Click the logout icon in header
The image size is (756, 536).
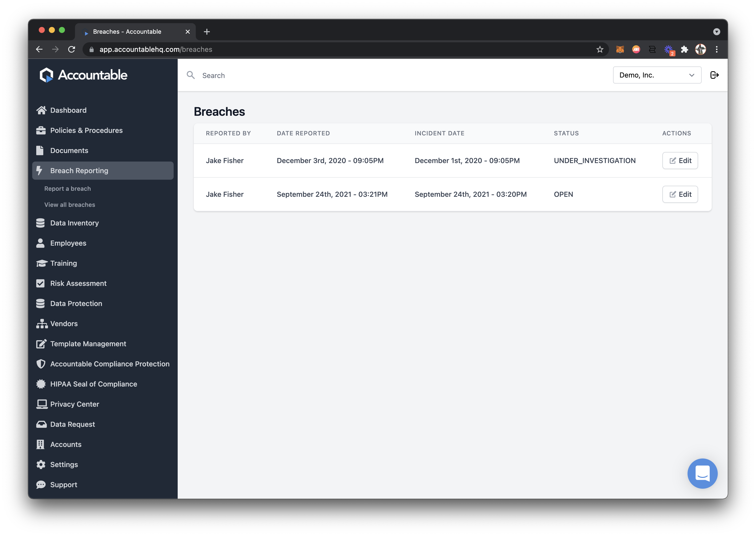pyautogui.click(x=714, y=75)
